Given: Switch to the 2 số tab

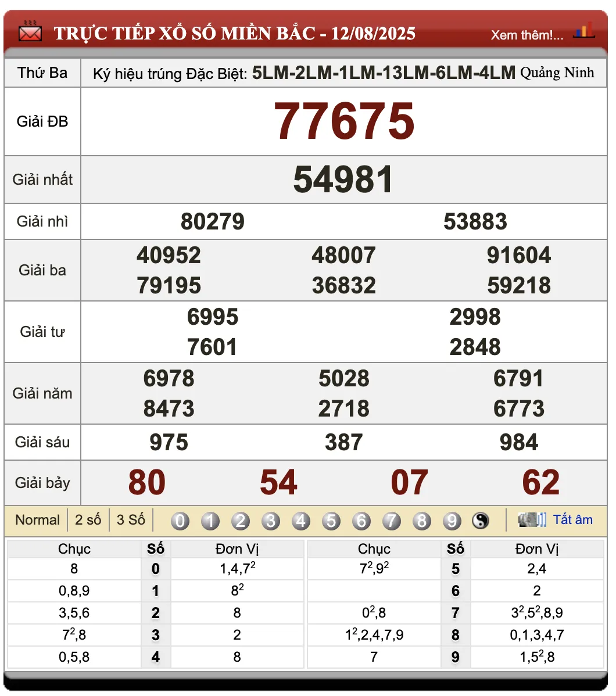Looking at the screenshot, I should 88,519.
